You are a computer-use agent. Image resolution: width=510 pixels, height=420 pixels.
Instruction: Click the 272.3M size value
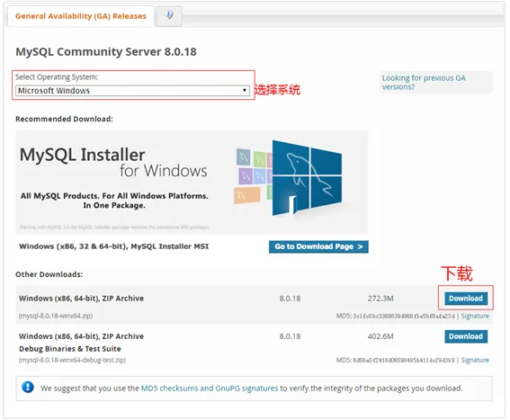380,299
